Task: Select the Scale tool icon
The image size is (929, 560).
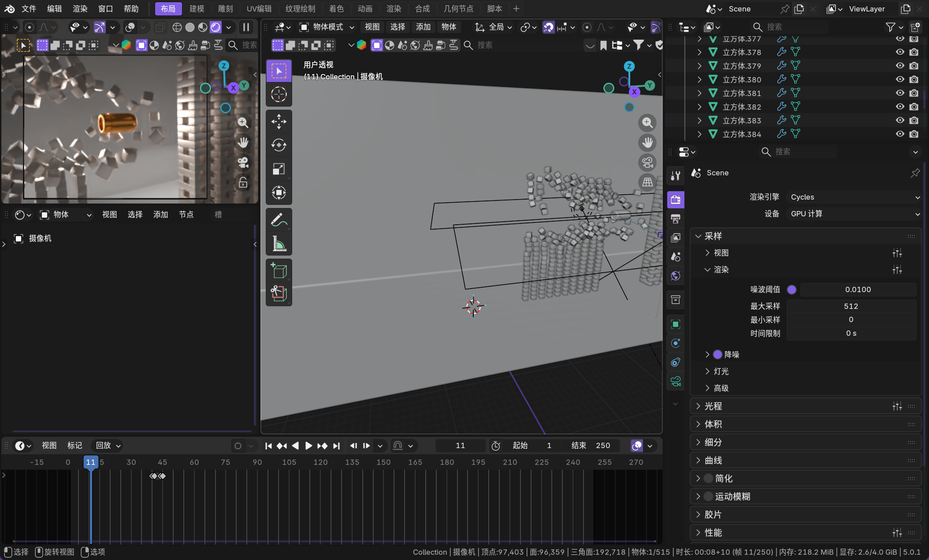Action: coord(279,169)
